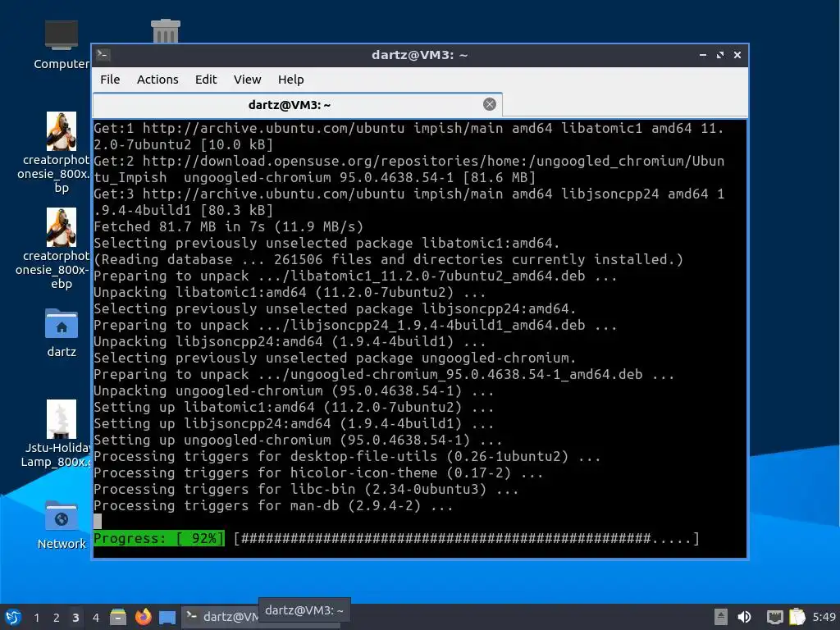This screenshot has width=840, height=630.
Task: Open the clipboard manager tray icon
Action: pyautogui.click(x=797, y=617)
